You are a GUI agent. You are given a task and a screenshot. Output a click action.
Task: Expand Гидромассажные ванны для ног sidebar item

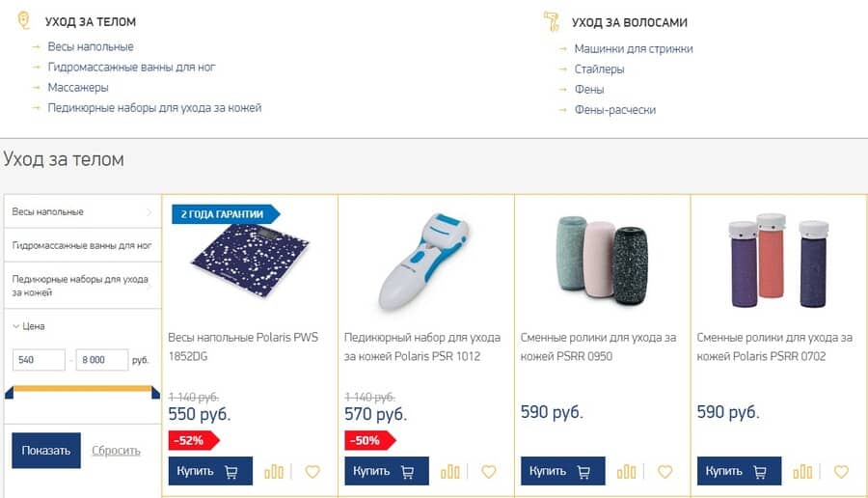tap(81, 245)
